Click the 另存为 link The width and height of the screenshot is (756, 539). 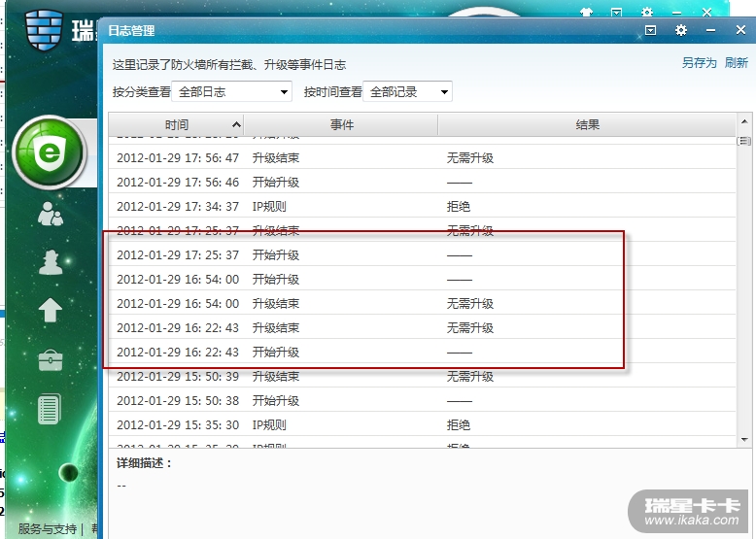[699, 62]
